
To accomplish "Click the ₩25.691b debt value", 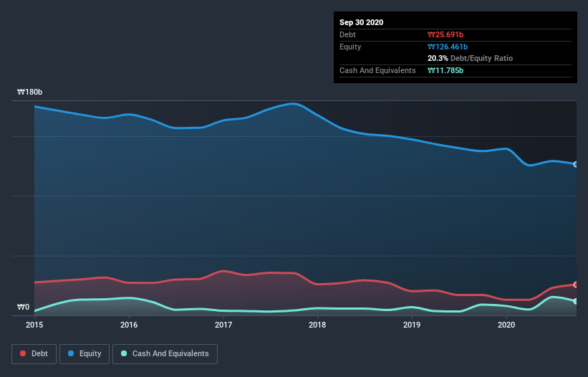I will [x=445, y=34].
